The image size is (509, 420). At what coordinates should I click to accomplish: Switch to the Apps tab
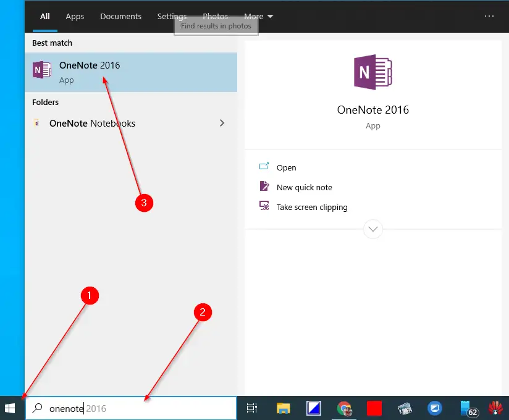[x=75, y=16]
